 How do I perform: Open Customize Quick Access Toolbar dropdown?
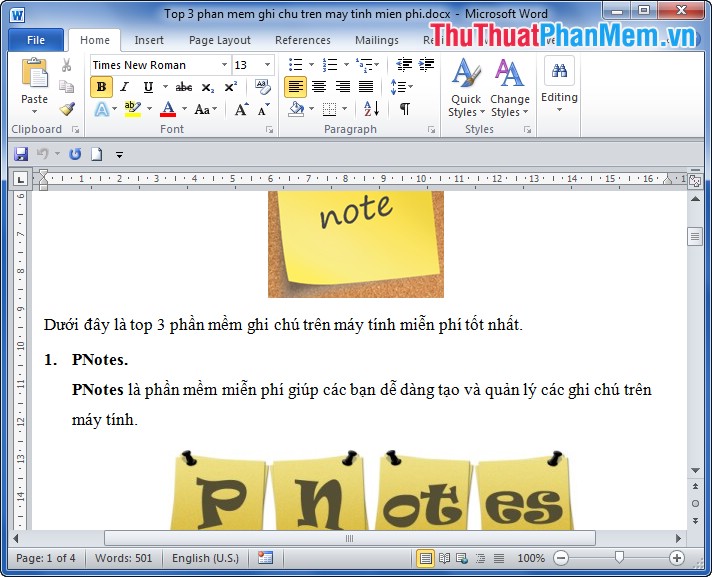coord(119,155)
